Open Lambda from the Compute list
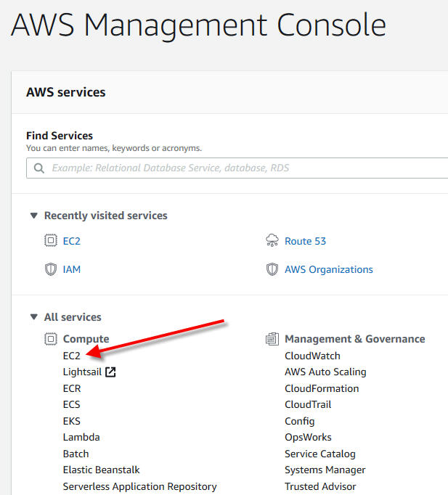The image size is (448, 495). tap(81, 437)
